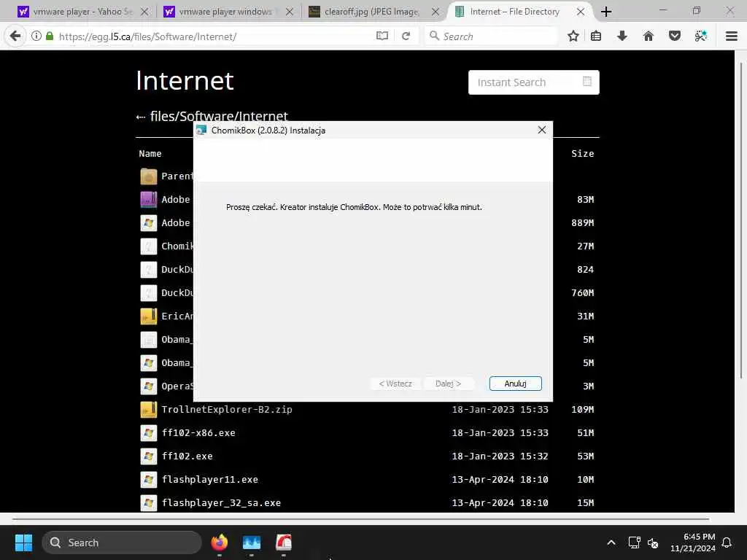
Task: Download ff102.exe file
Action: click(x=187, y=456)
